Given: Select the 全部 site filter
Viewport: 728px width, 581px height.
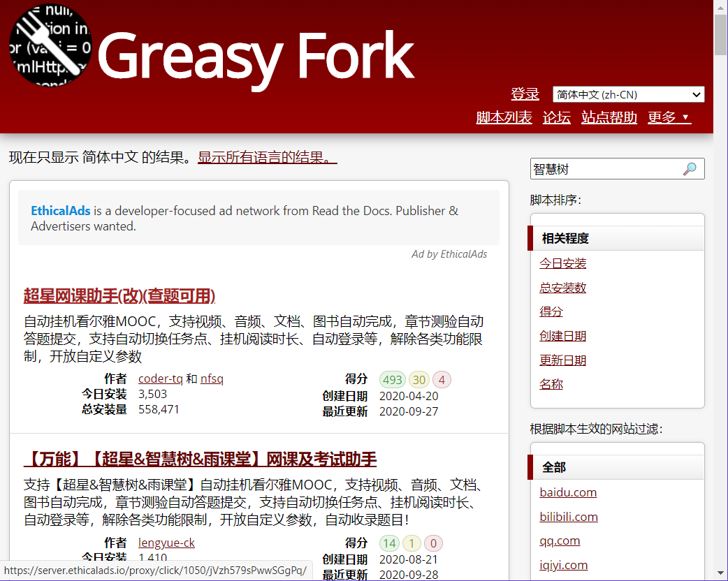Looking at the screenshot, I should pyautogui.click(x=616, y=467).
